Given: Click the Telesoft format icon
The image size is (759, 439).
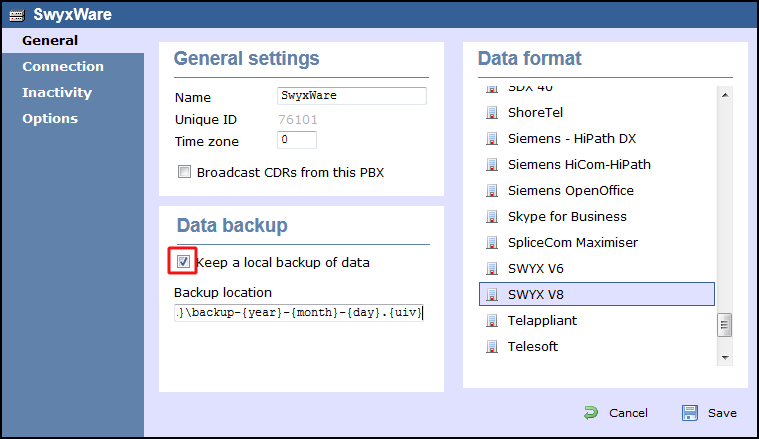Looking at the screenshot, I should point(492,346).
